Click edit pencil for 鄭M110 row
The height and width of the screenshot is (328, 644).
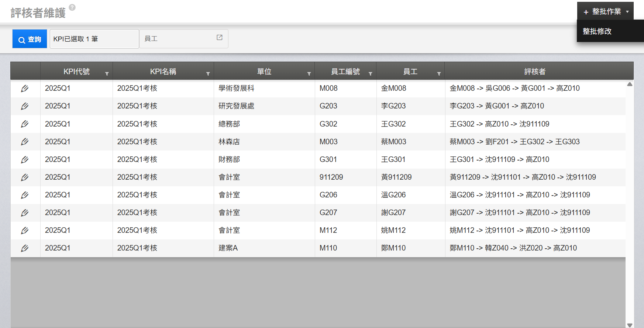pos(25,248)
